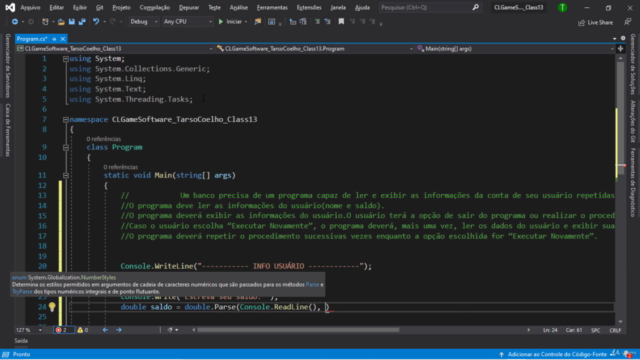Open the Extensões menu
Screen dimensions: 640x360
click(x=309, y=7)
